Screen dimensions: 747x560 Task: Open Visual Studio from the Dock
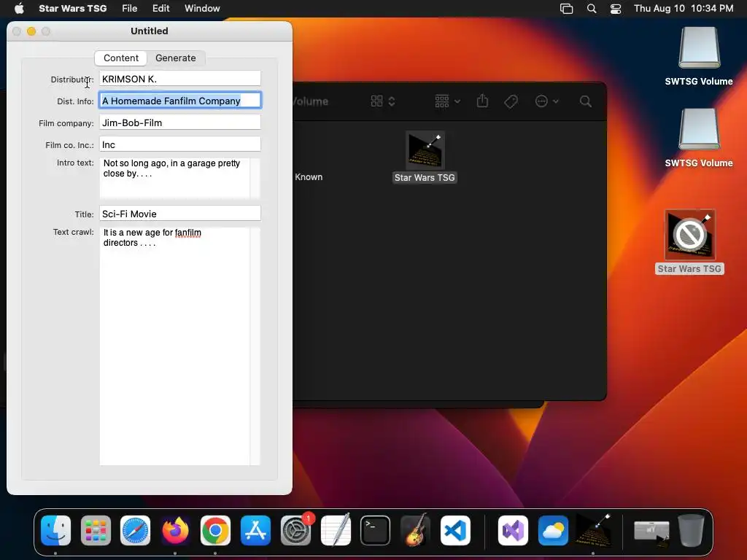pos(513,531)
